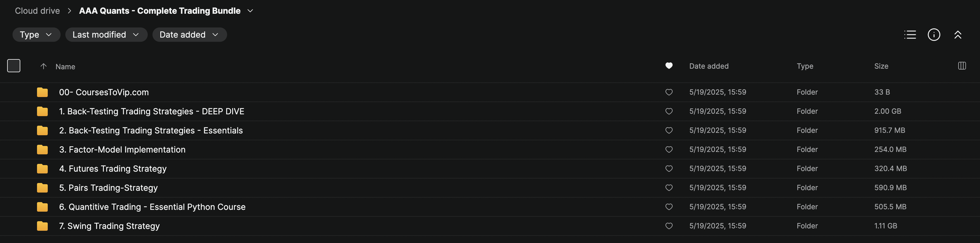Toggle favorite heart on Futures Trading Strategy

coord(669,168)
